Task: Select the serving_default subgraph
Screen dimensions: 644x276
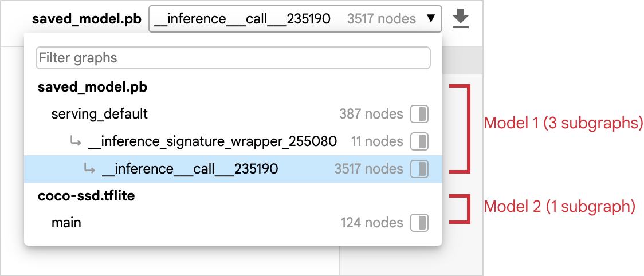Action: tap(100, 114)
